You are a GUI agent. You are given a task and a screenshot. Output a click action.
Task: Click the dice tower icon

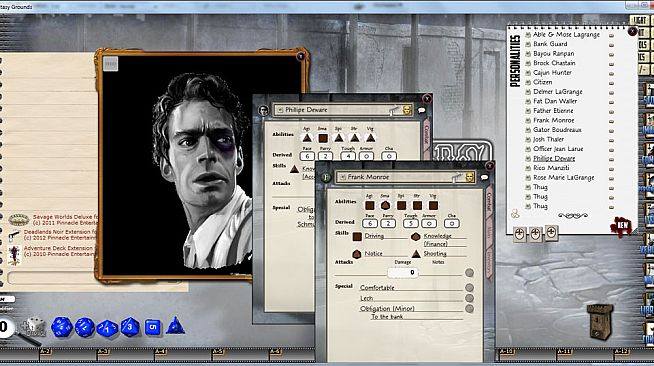coord(600,321)
